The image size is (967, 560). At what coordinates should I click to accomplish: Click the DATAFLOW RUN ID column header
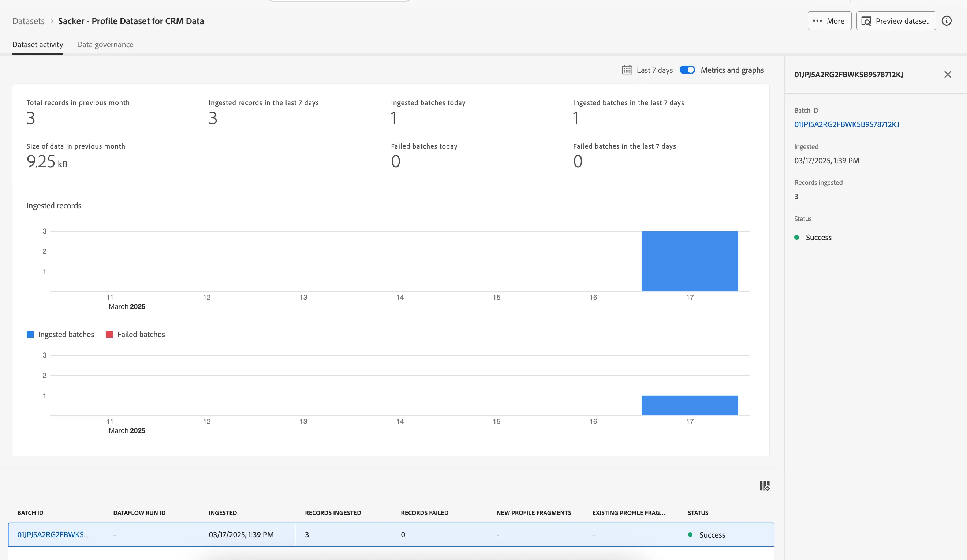click(x=139, y=513)
